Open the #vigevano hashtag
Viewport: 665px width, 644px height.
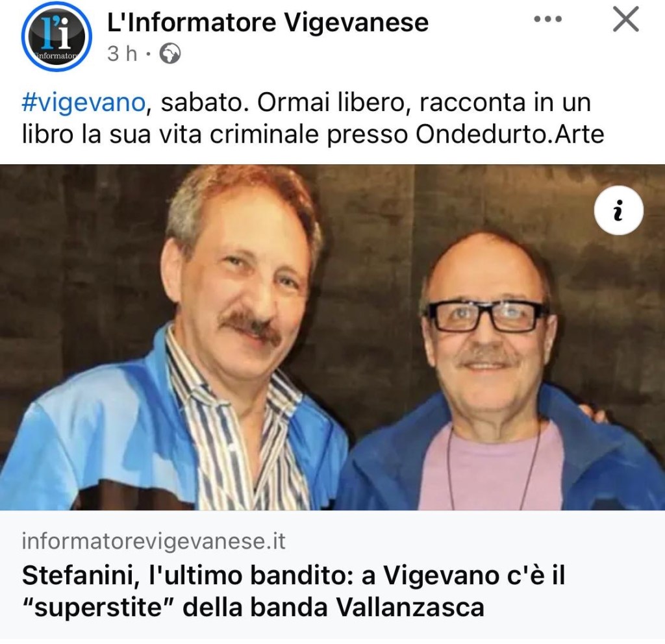click(x=84, y=103)
